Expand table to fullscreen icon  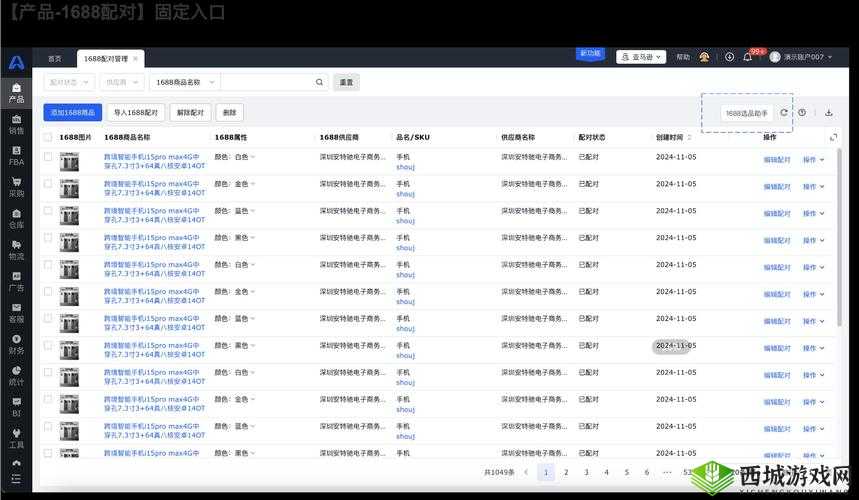coord(833,137)
